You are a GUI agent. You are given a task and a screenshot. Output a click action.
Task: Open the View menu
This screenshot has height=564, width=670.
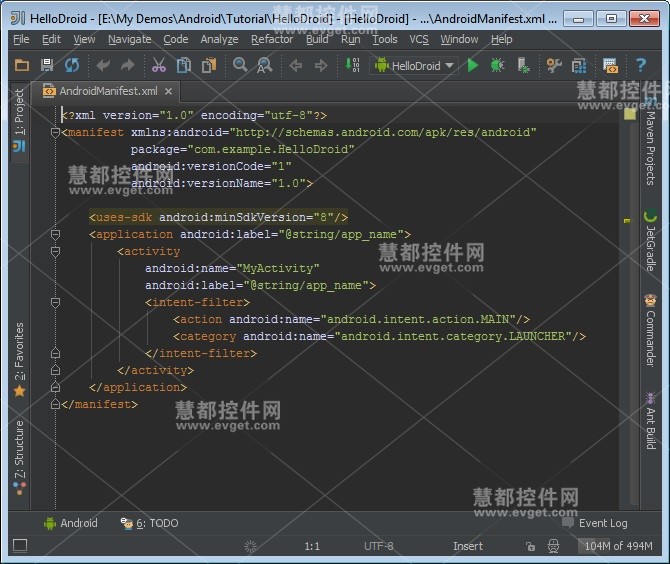[84, 39]
